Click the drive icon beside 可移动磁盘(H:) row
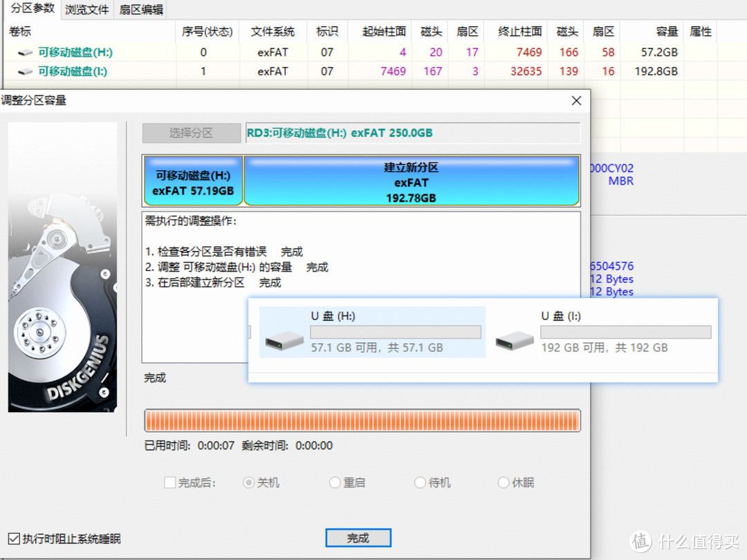Screen dimensions: 747x560 (x=25, y=53)
